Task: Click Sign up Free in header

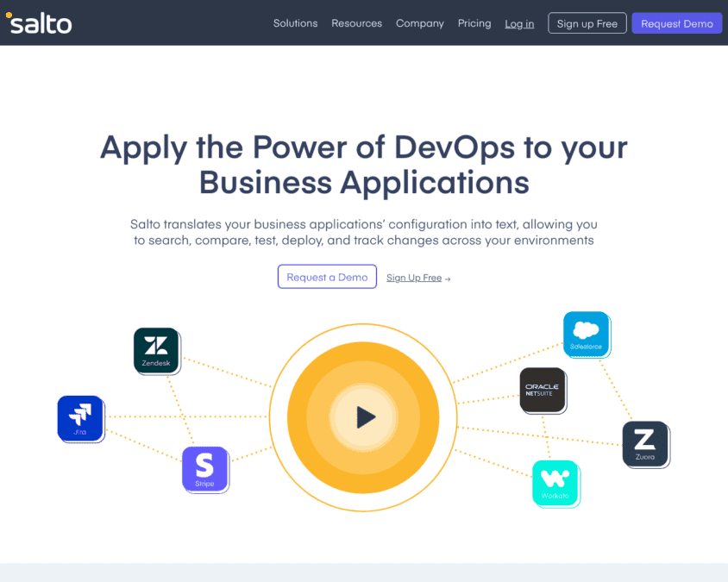Action: [x=587, y=23]
